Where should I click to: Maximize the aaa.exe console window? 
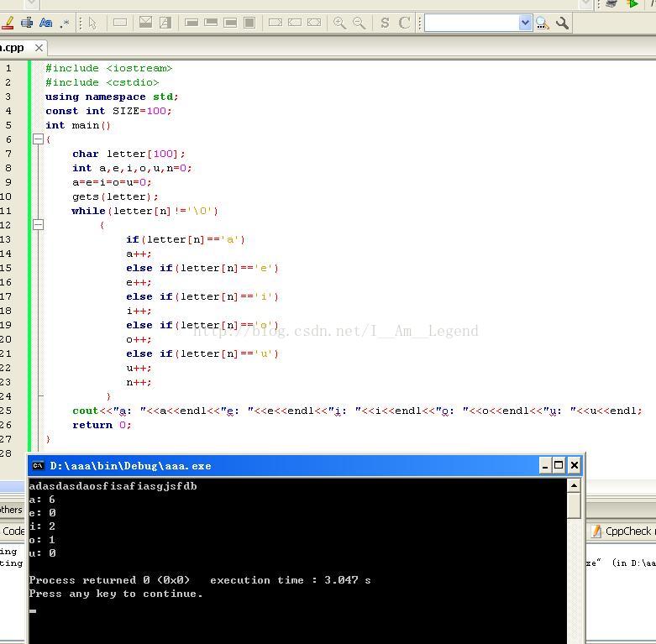(559, 465)
